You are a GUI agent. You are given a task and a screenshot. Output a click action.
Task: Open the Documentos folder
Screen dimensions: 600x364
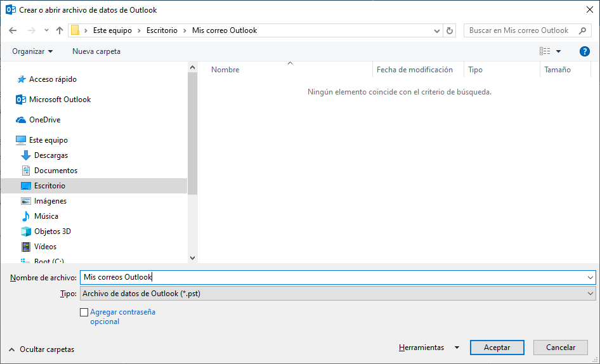[56, 171]
